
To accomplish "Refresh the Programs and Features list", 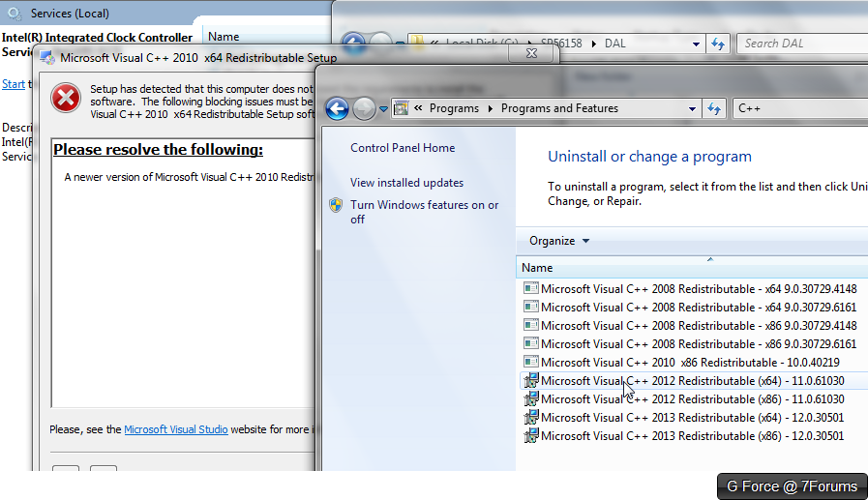I will point(714,108).
